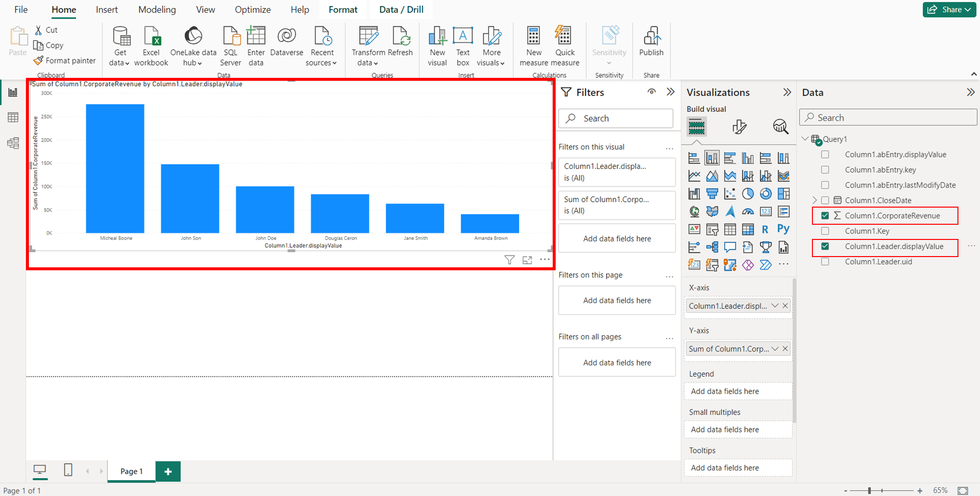
Task: Open the Modeling ribbon tab
Action: click(x=157, y=10)
